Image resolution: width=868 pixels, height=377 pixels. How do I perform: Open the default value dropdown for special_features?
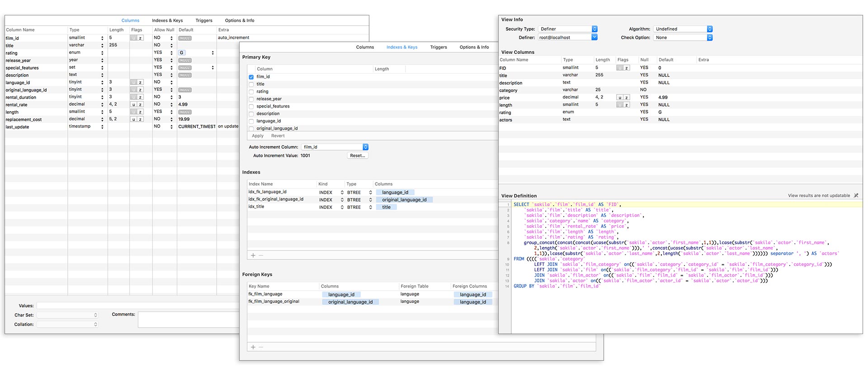[x=212, y=68]
